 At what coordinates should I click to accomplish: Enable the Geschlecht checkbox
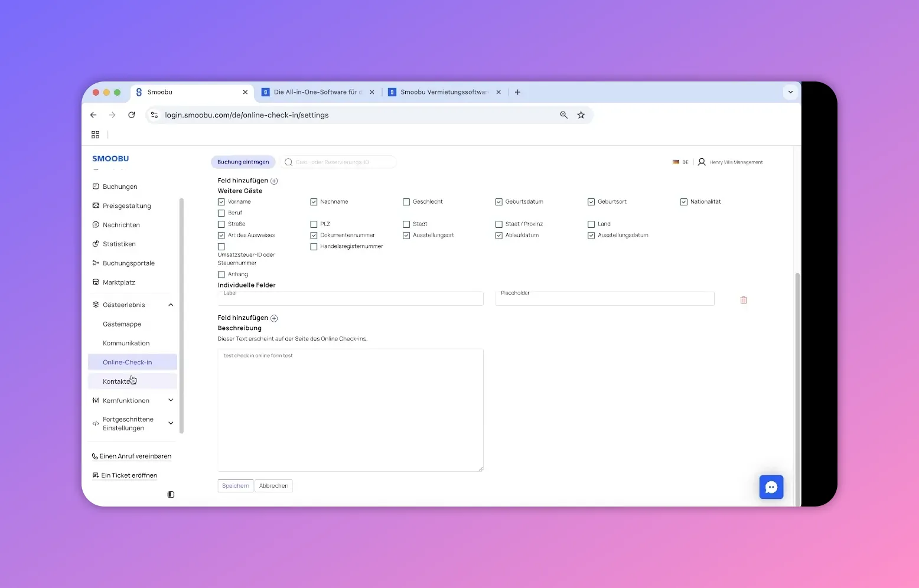(x=406, y=201)
